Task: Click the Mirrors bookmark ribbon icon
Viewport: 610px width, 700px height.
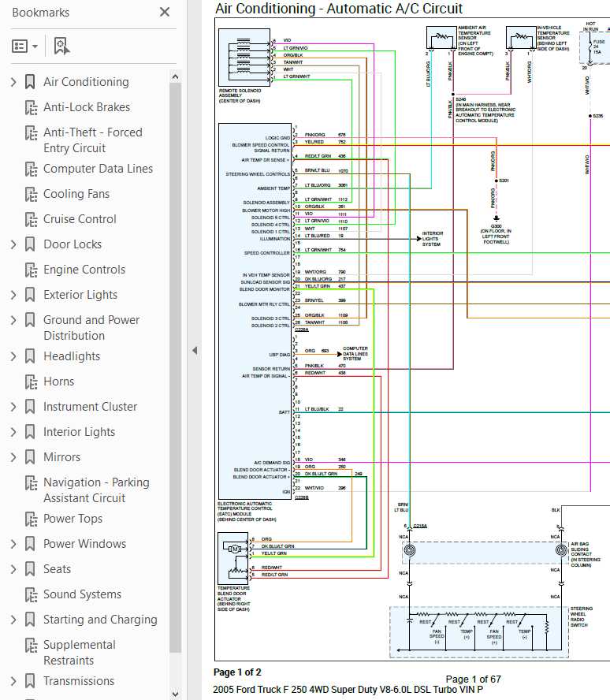Action: point(30,457)
